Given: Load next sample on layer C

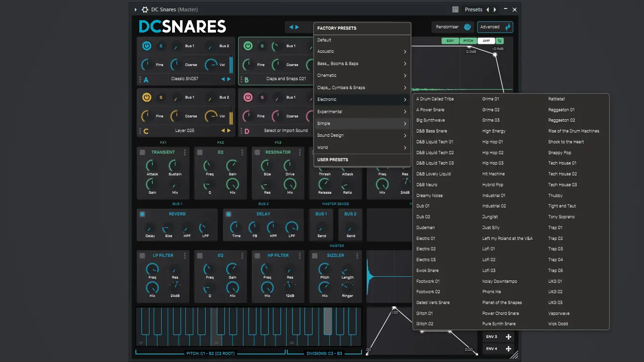Looking at the screenshot, I should tap(229, 131).
